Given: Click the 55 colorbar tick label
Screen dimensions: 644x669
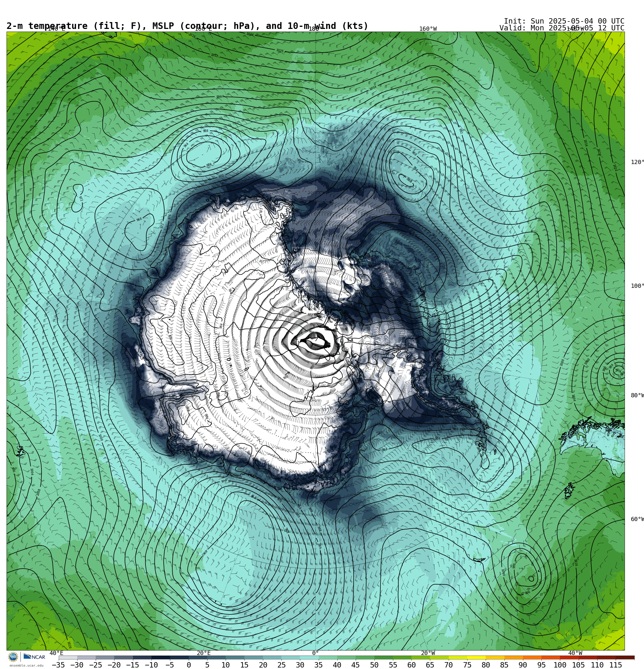Looking at the screenshot, I should coord(393,665).
